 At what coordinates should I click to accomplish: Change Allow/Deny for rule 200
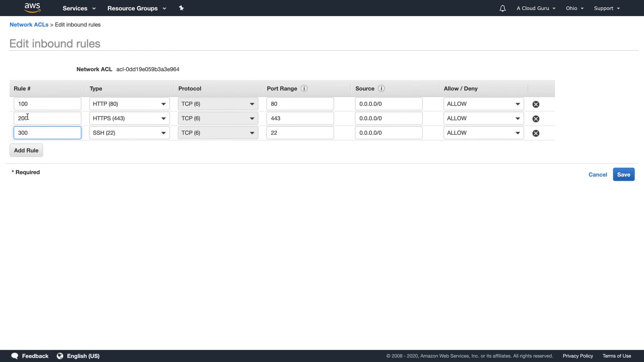click(483, 118)
